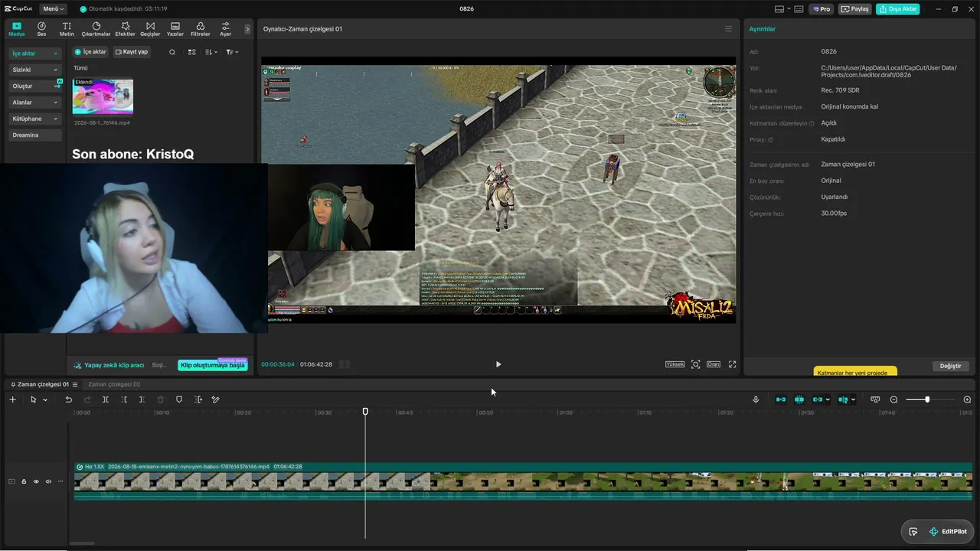Select the video clip on the timeline
The width and height of the screenshot is (980, 551).
coord(523,481)
